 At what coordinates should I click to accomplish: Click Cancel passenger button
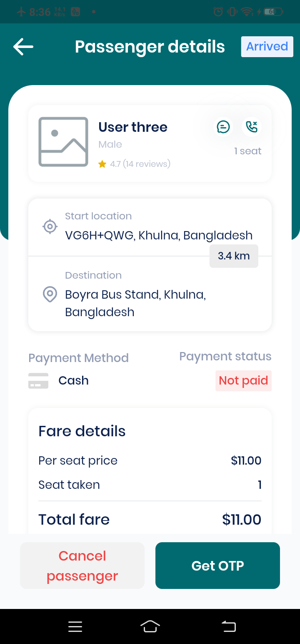click(82, 566)
